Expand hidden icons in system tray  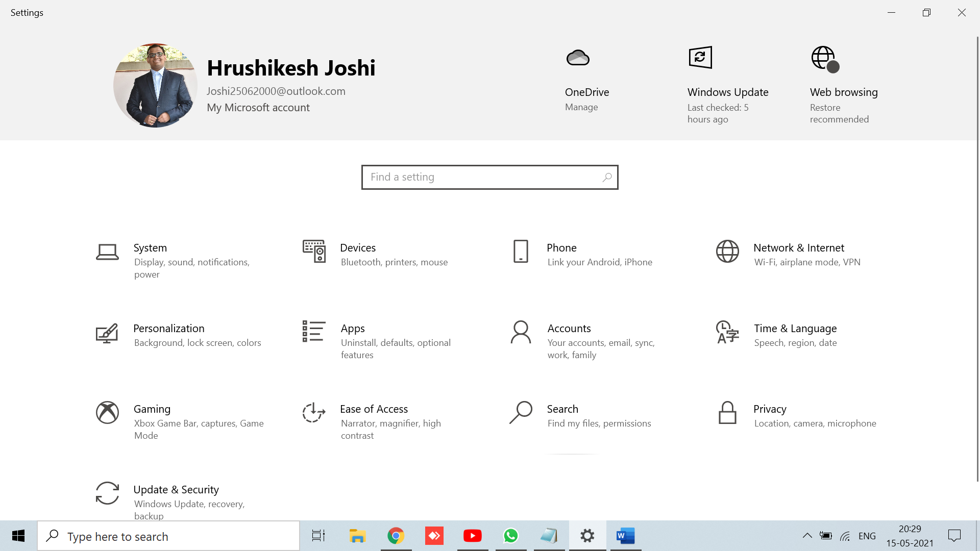pyautogui.click(x=808, y=536)
